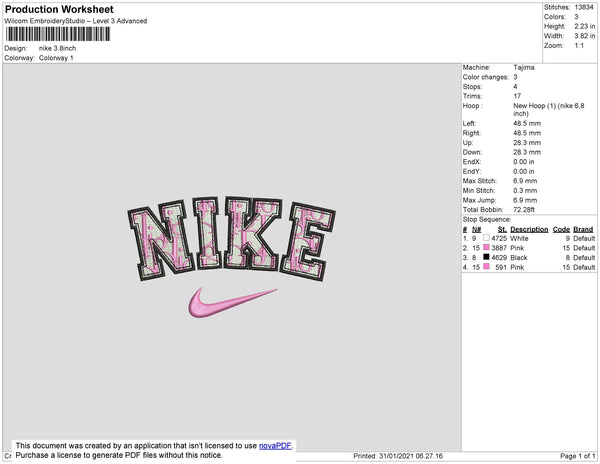Click the 'Brand' column header
Screen dimensions: 600x464
(x=583, y=229)
